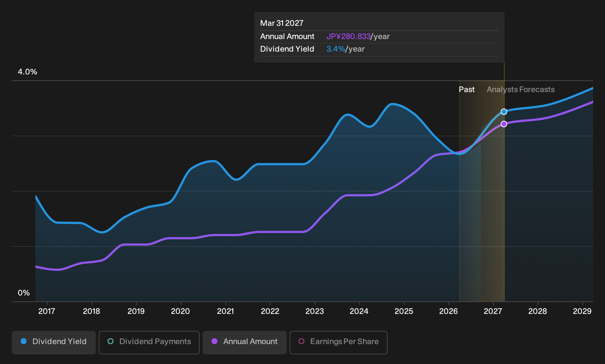Click the 2024 x-axis label
The width and height of the screenshot is (605, 364).
[x=359, y=311]
